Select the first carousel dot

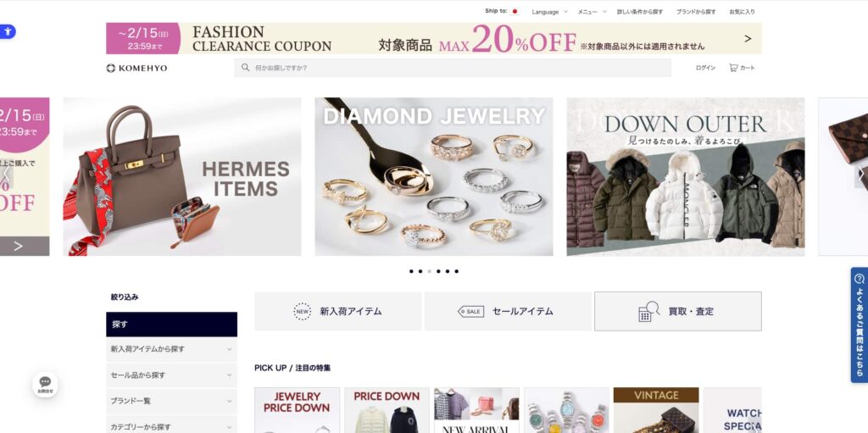tap(411, 271)
